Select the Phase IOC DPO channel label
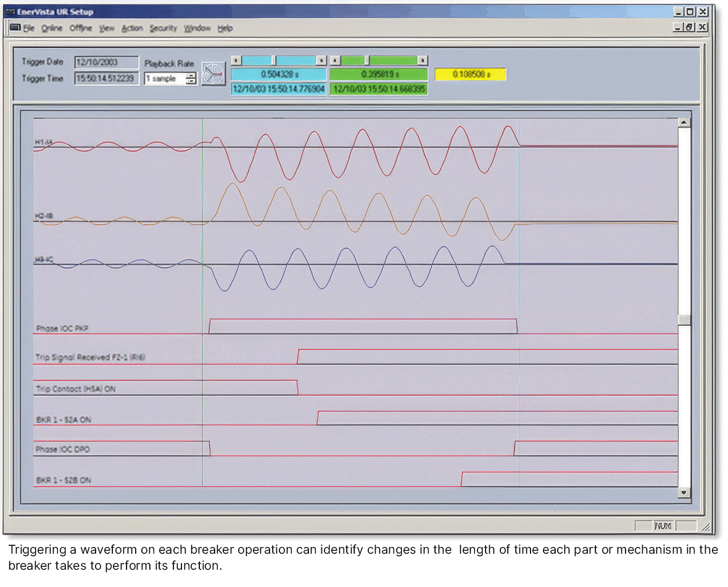Screen dimensions: 728x587 [63, 449]
